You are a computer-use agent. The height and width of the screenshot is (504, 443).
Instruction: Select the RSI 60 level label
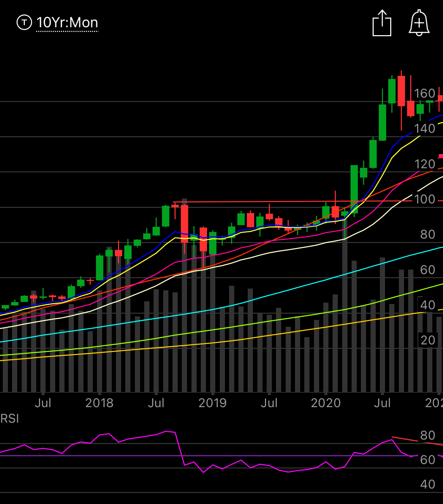(428, 460)
